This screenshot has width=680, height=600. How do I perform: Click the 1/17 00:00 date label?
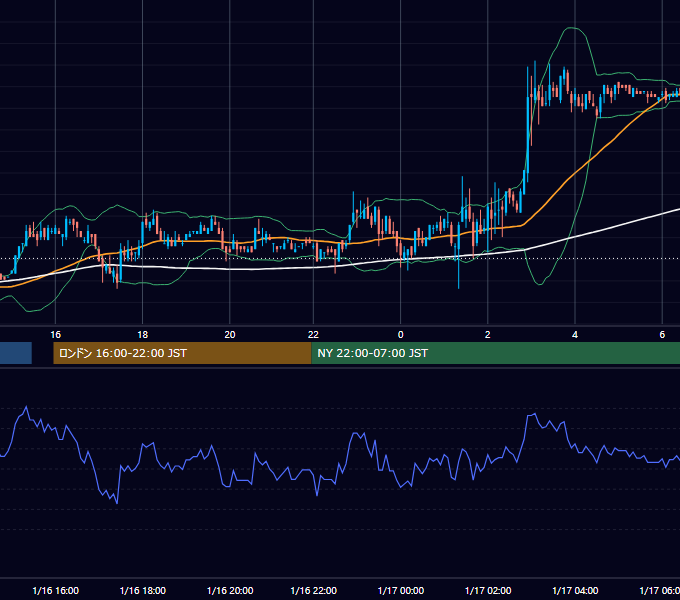401,590
